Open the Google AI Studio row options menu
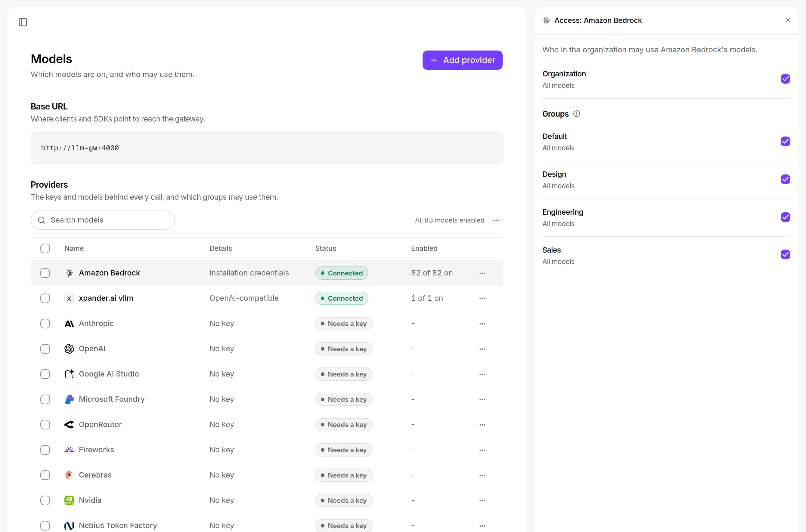Screen dimensions: 806x532 click(x=482, y=374)
